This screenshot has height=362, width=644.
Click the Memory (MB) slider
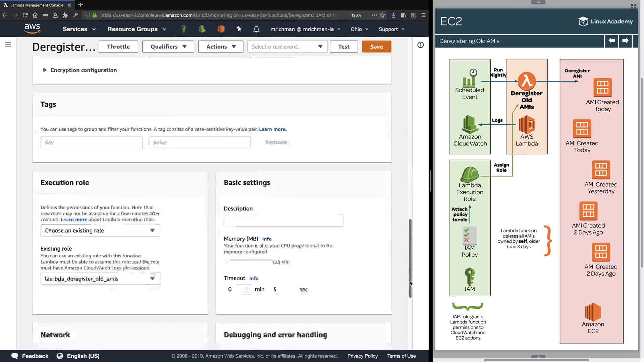pyautogui.click(x=248, y=260)
